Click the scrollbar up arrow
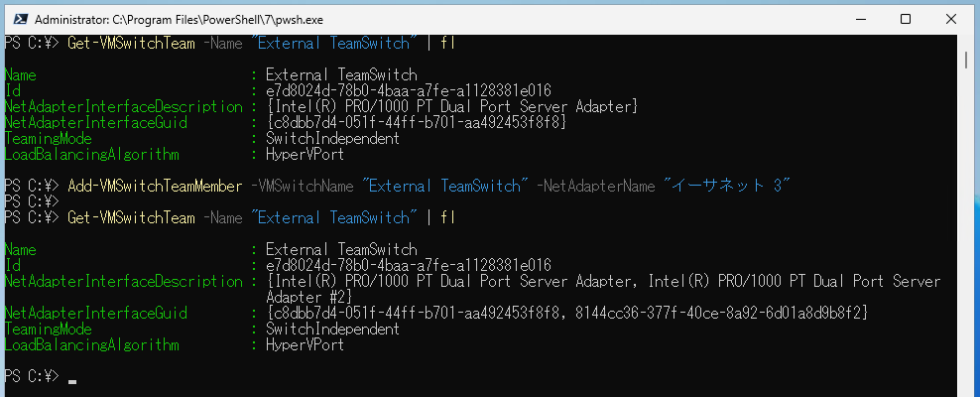The height and width of the screenshot is (397, 980). [x=968, y=43]
